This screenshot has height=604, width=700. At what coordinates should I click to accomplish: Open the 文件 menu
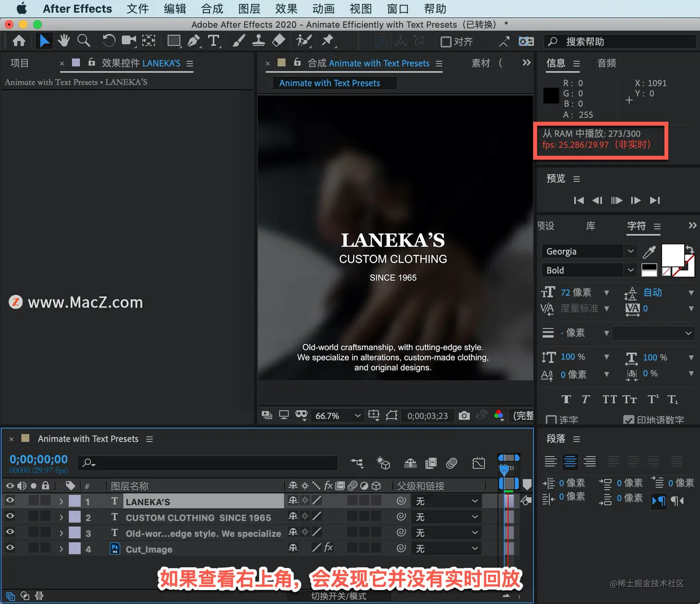[137, 9]
